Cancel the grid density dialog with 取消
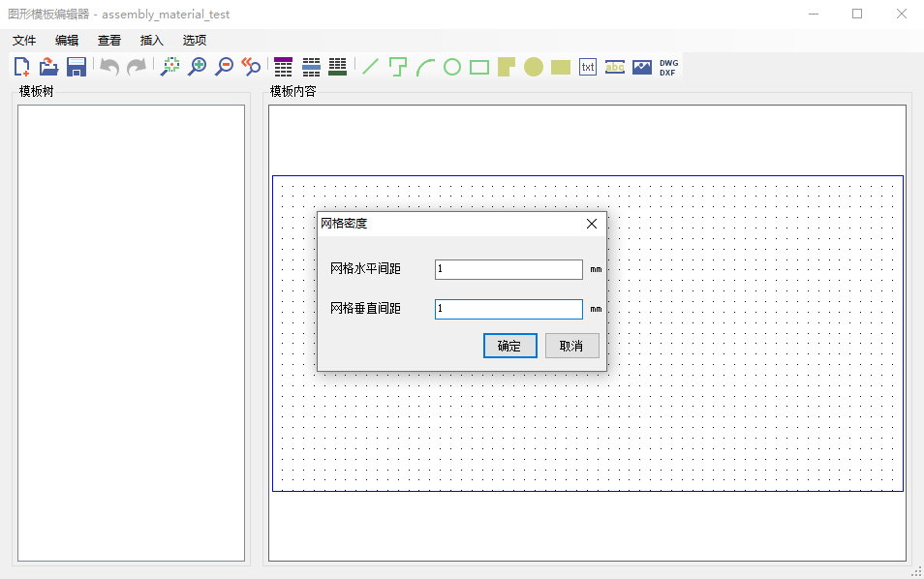 [571, 346]
